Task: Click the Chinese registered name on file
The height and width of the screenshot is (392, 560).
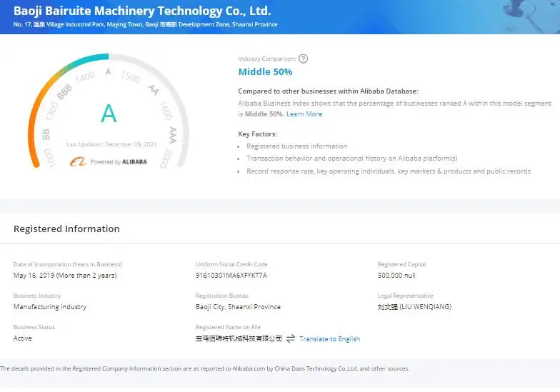Action: pos(239,338)
